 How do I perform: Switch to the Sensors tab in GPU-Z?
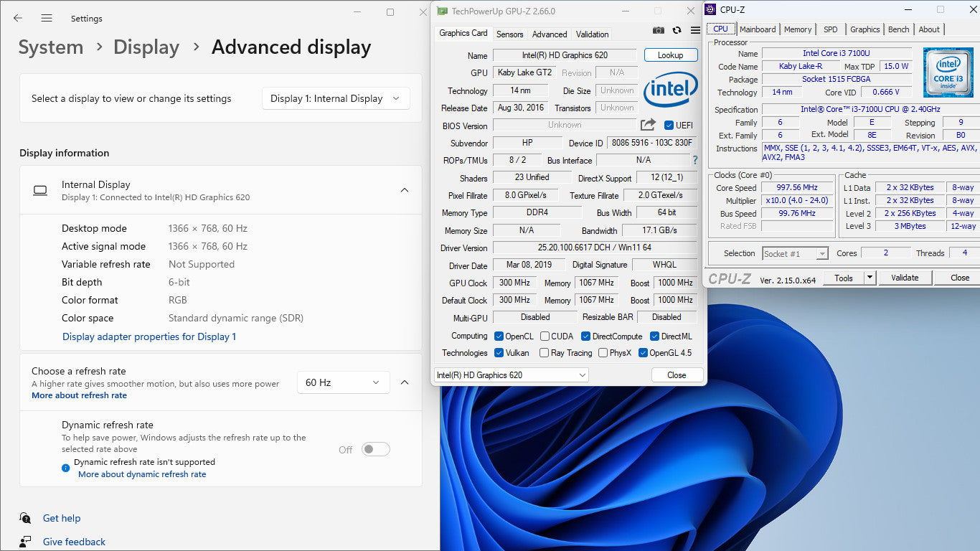click(509, 34)
